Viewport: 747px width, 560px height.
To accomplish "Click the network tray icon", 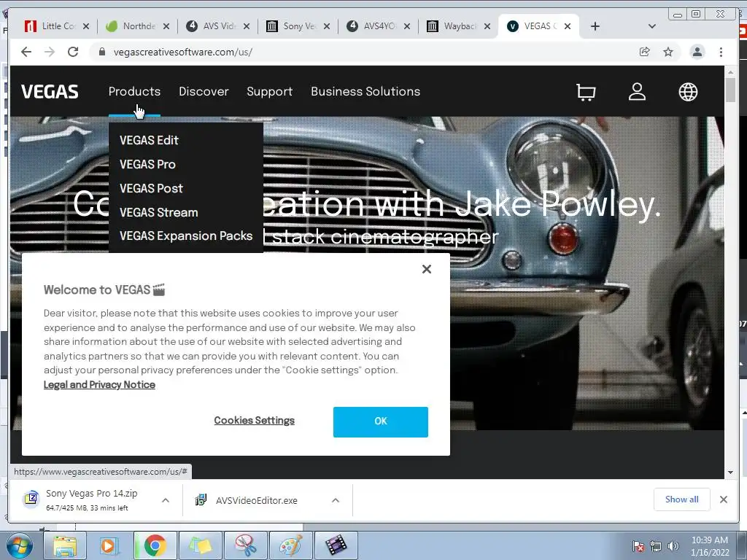I will [x=656, y=546].
